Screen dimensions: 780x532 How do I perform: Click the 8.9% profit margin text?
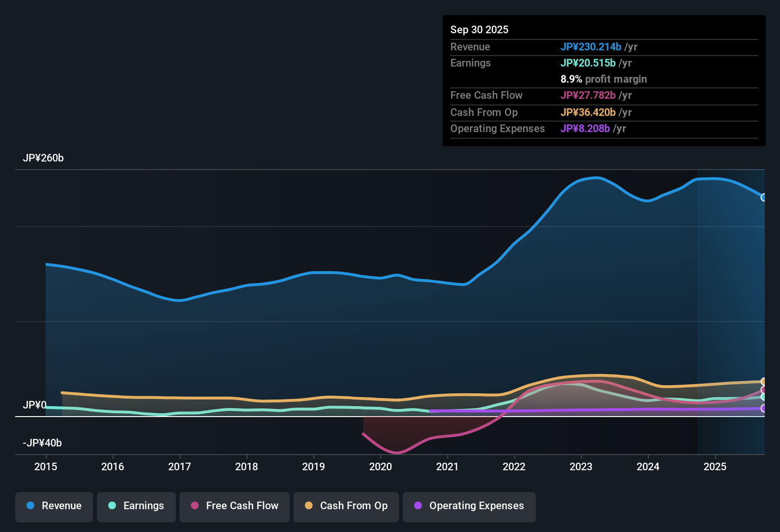coord(604,79)
